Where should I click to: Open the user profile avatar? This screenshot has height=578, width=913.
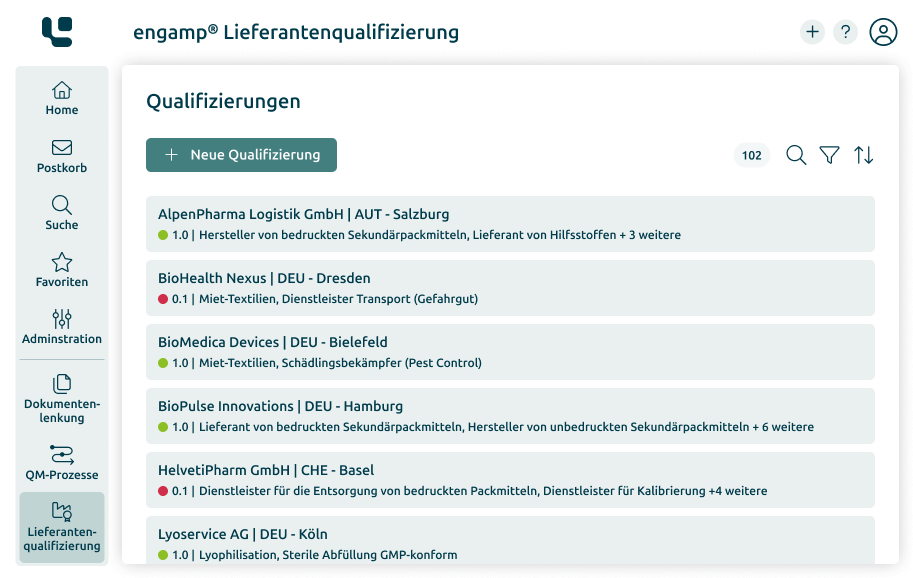(x=883, y=31)
